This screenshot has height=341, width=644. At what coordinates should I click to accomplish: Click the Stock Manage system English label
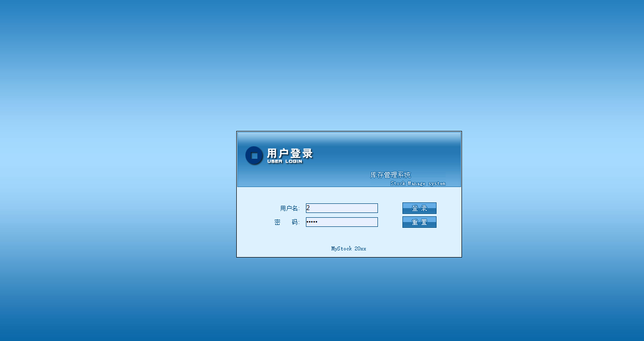[418, 183]
